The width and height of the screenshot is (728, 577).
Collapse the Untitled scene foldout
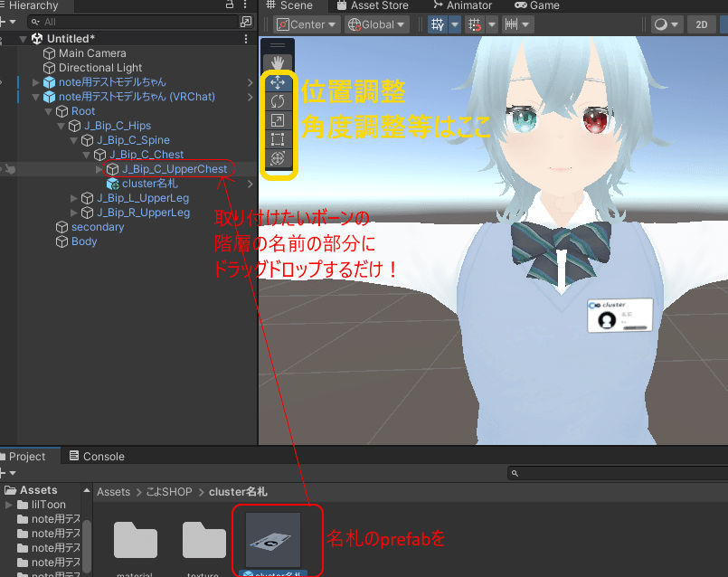click(23, 39)
